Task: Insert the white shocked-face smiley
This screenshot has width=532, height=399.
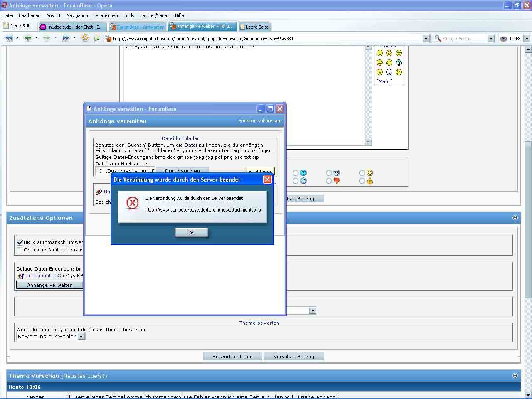Action: [389, 72]
